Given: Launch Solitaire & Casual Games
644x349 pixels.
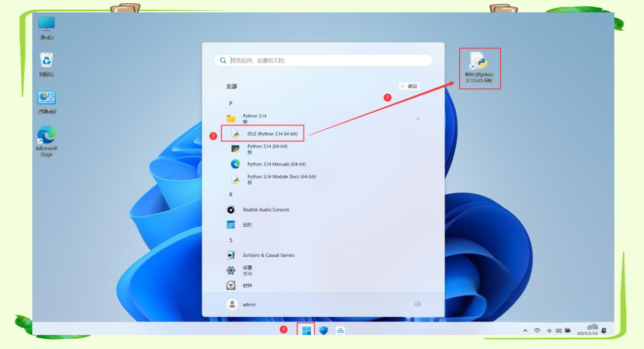Looking at the screenshot, I should click(261, 255).
